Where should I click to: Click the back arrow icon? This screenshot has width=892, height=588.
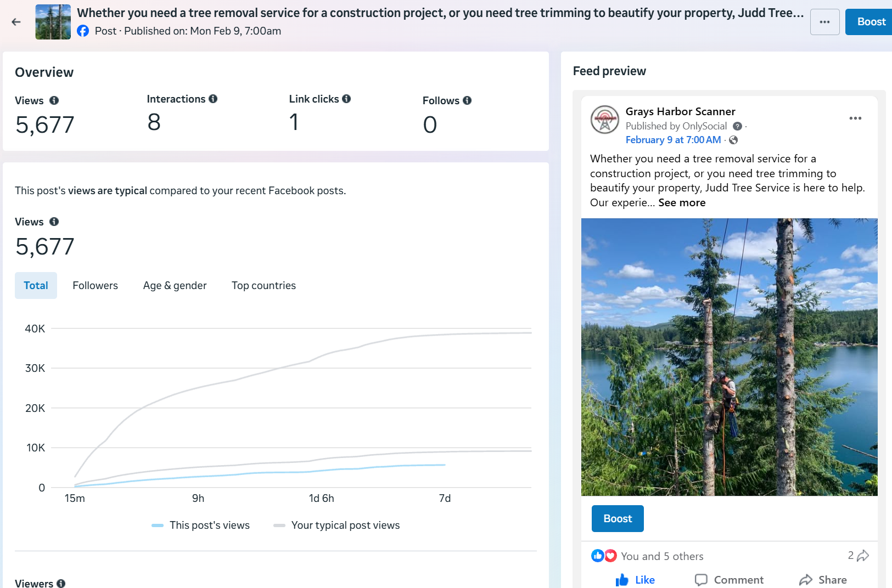[x=16, y=22]
